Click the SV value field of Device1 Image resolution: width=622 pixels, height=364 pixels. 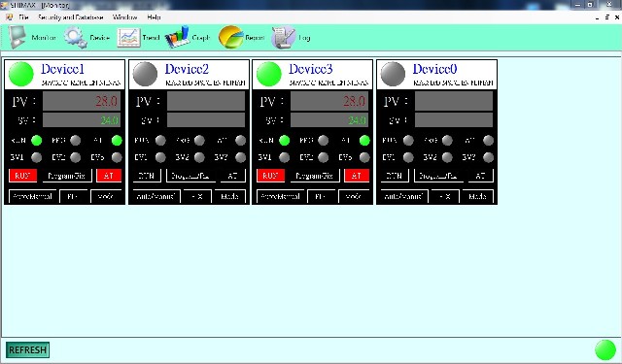(x=82, y=119)
